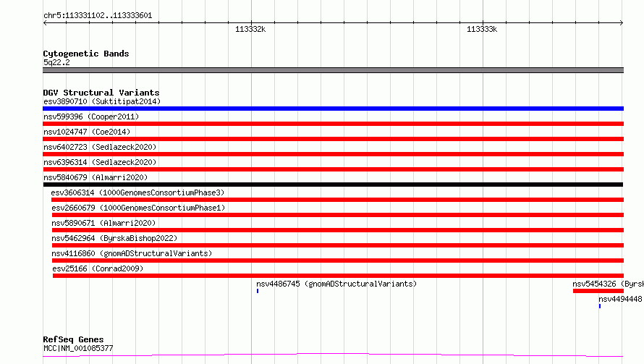
Task: Click the red nsv4116860 variant bar
Action: click(338, 261)
